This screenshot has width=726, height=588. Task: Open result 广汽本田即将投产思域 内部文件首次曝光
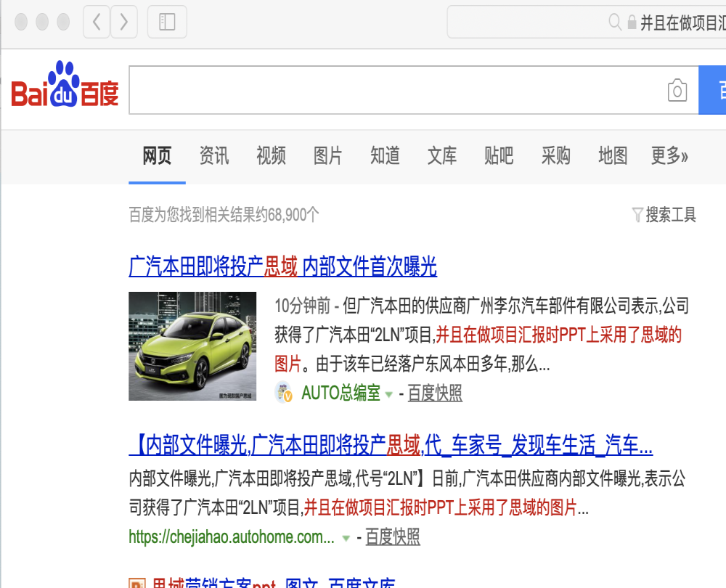pyautogui.click(x=283, y=266)
